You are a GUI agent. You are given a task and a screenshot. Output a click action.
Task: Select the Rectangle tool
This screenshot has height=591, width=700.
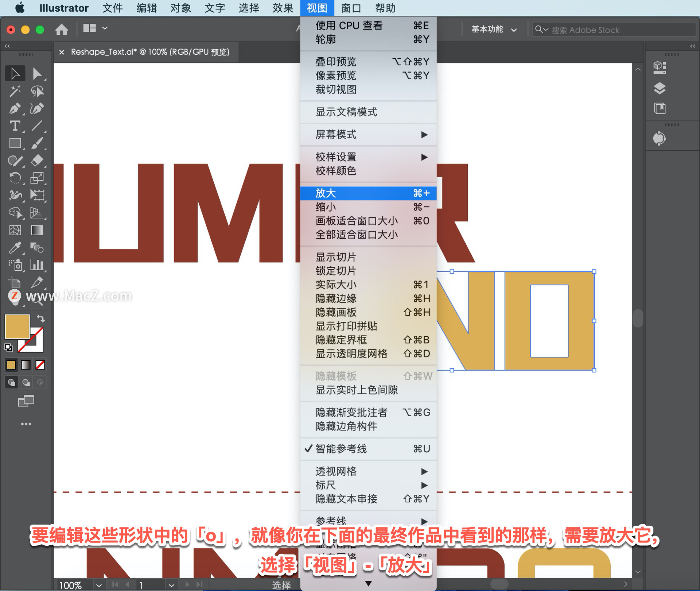pos(15,143)
